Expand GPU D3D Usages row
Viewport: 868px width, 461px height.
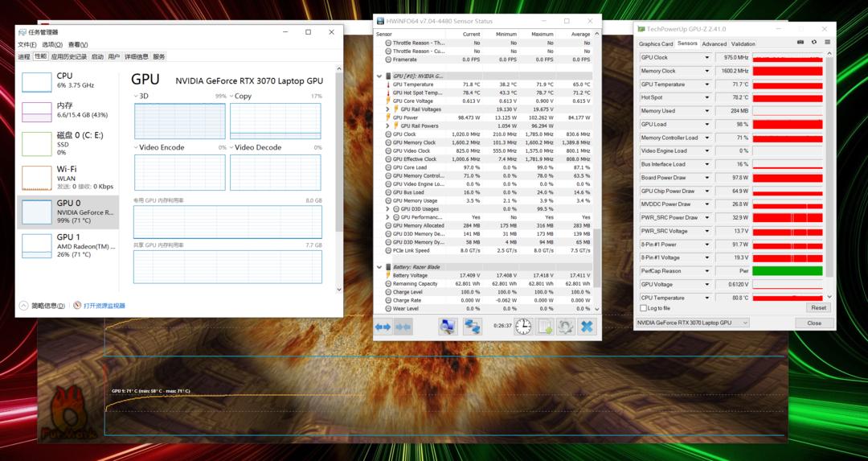[x=387, y=209]
